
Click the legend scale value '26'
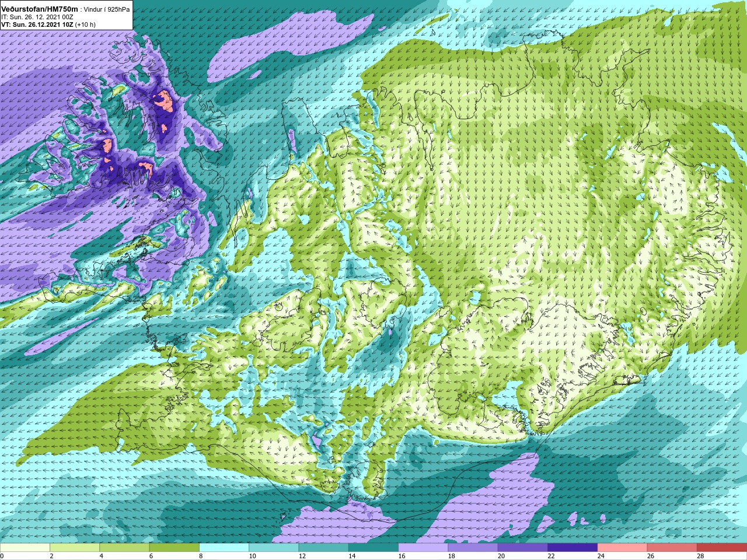651,556
